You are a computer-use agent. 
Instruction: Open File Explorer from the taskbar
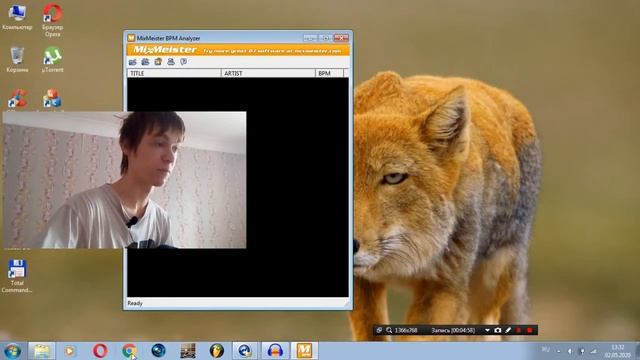[x=41, y=351]
